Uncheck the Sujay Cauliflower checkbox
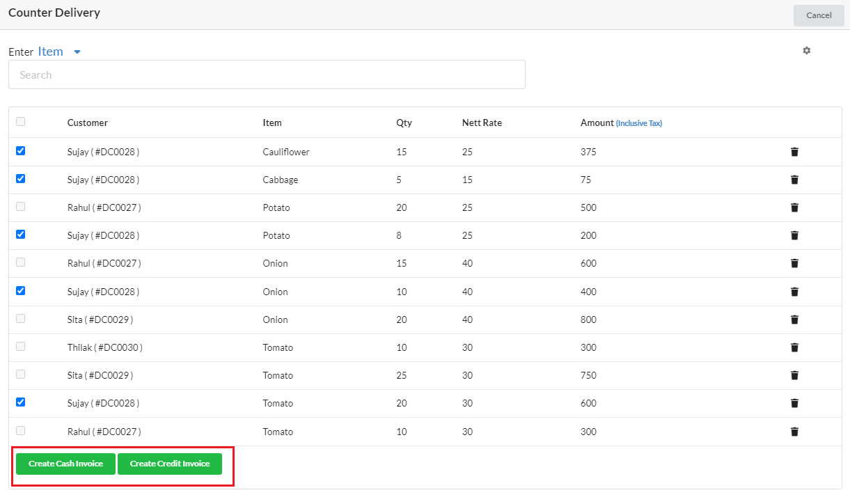Image resolution: width=850 pixels, height=504 pixels. [x=21, y=150]
